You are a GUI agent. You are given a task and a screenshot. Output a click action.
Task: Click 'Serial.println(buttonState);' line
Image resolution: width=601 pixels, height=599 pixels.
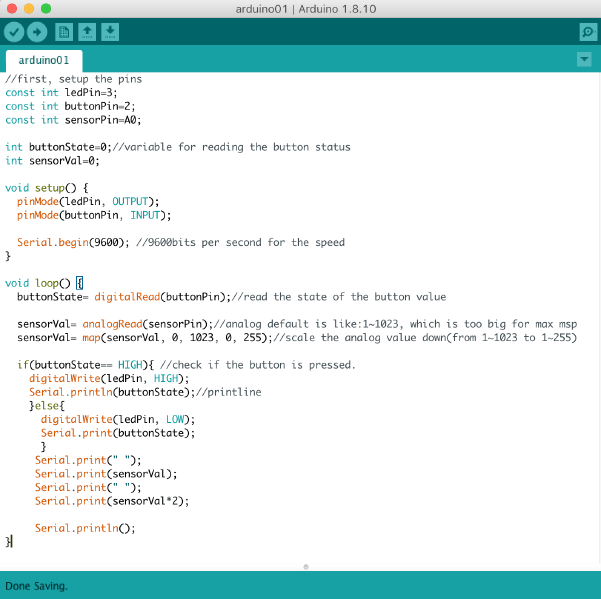pyautogui.click(x=112, y=392)
